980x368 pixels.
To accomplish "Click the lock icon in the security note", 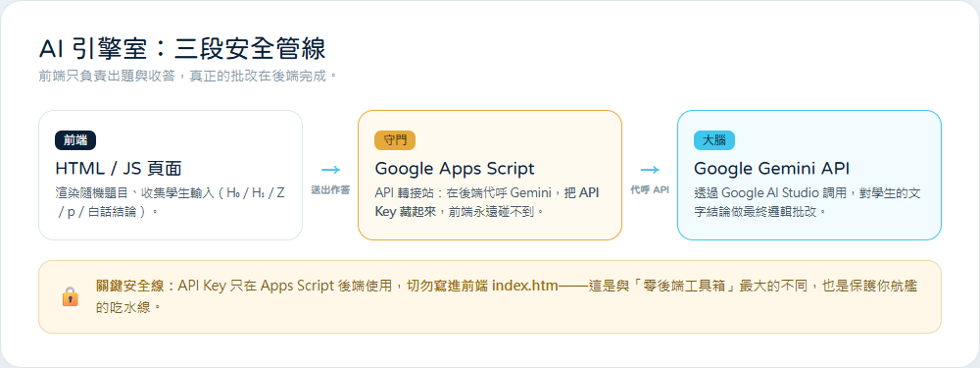I will click(70, 296).
